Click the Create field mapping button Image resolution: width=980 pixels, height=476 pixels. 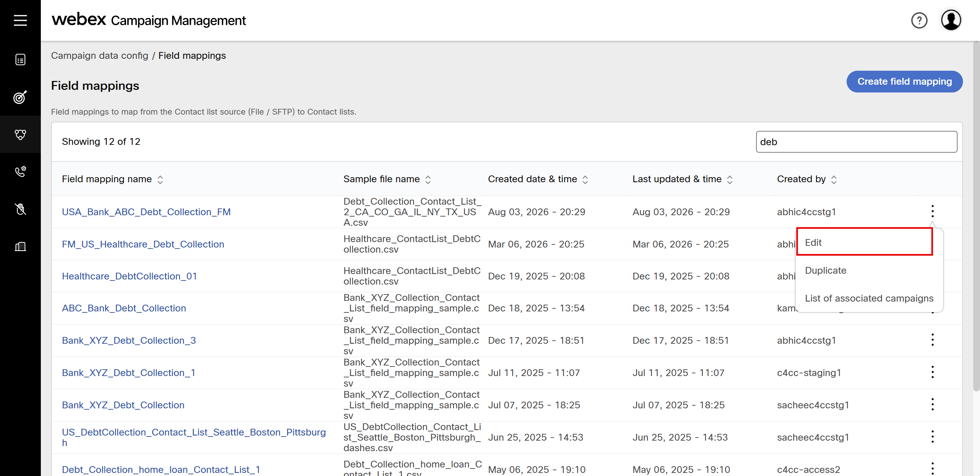(x=904, y=81)
